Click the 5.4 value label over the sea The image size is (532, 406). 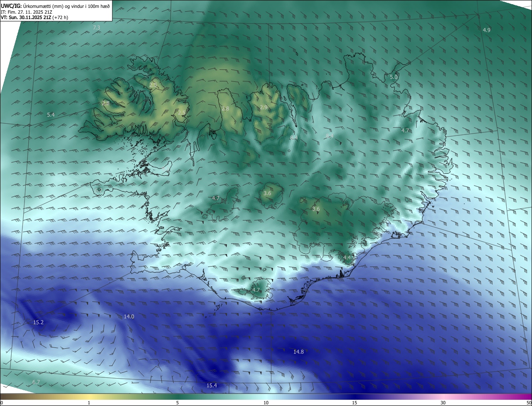click(51, 114)
